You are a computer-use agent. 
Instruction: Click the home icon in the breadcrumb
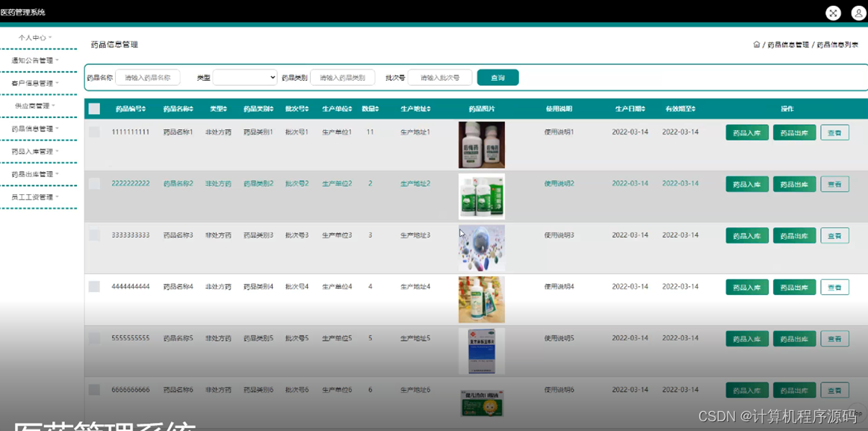[x=757, y=44]
